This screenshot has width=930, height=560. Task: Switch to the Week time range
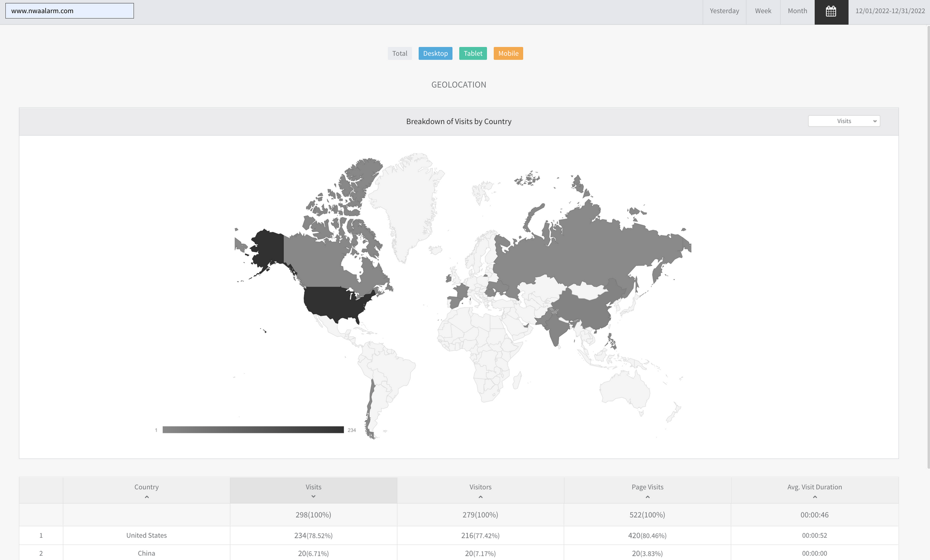763,11
